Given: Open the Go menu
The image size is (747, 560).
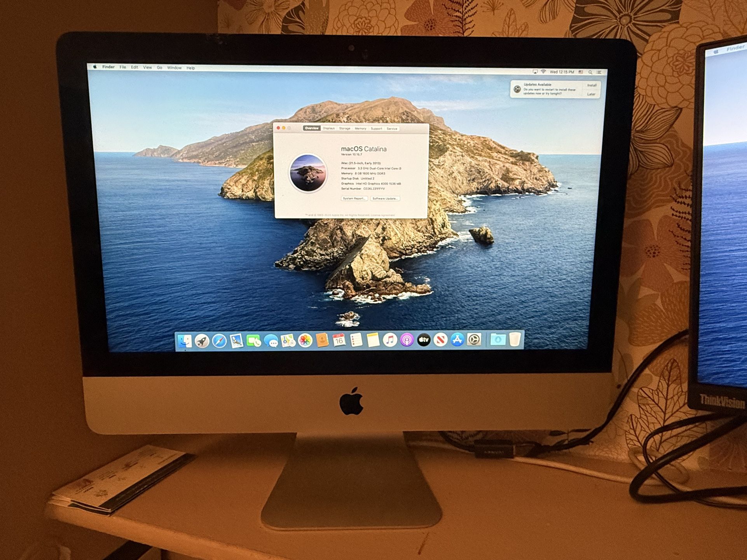Looking at the screenshot, I should (159, 68).
